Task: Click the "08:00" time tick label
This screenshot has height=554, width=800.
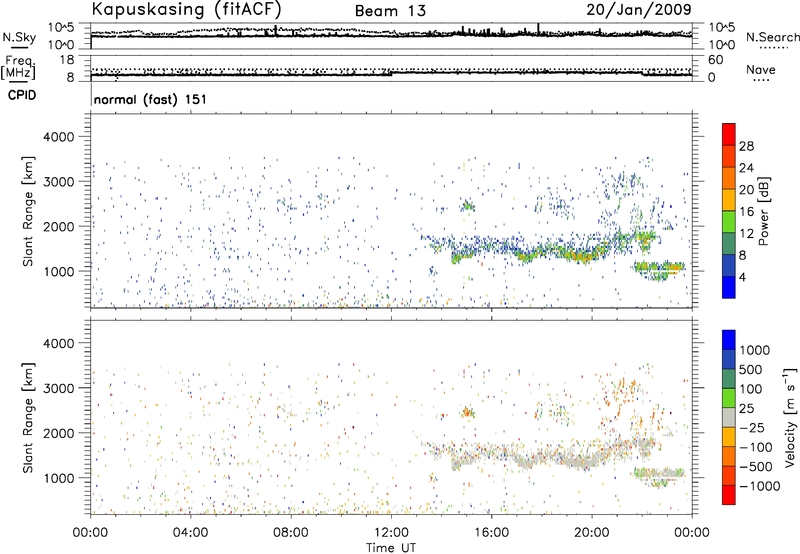Action: pyautogui.click(x=291, y=533)
